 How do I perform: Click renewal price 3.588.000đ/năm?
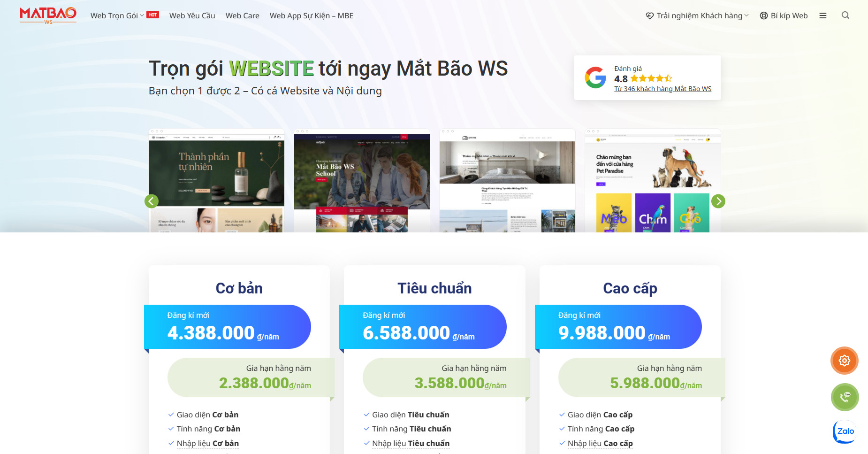460,383
